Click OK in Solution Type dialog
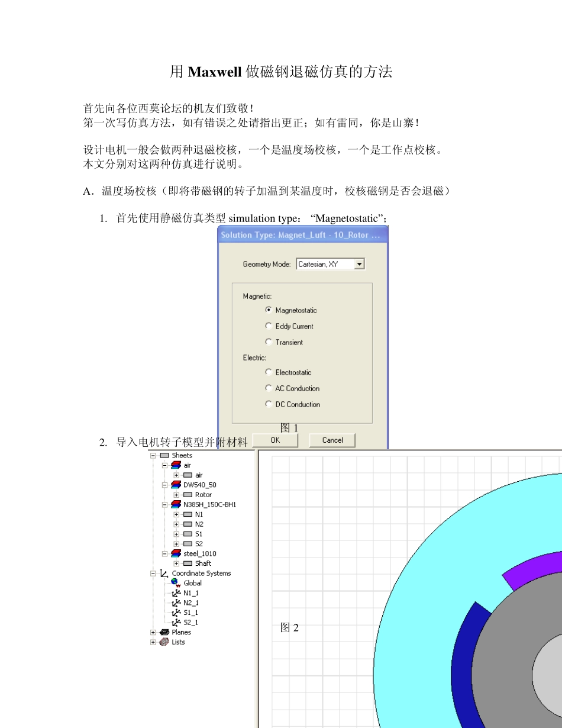The width and height of the screenshot is (562, 728). pyautogui.click(x=275, y=440)
